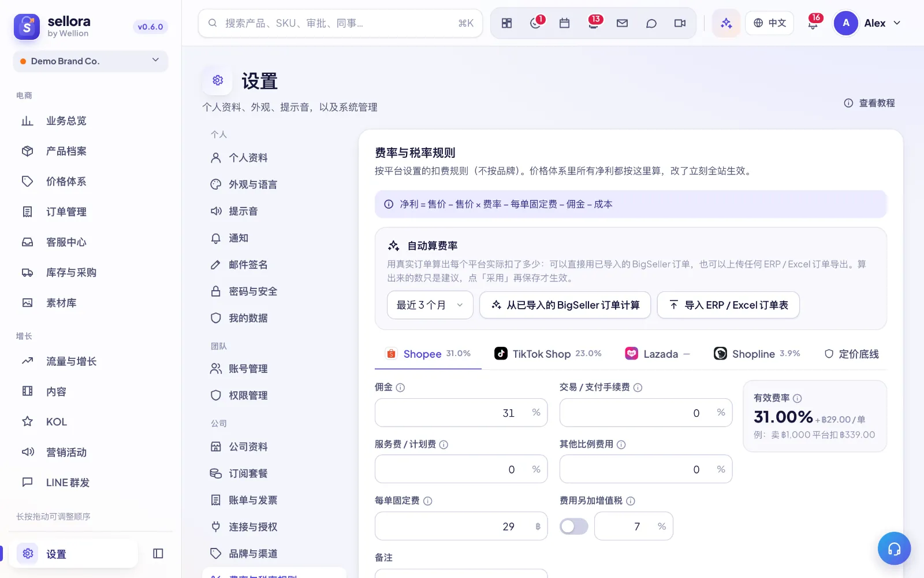The height and width of the screenshot is (578, 924).
Task: Click the info icon next to 有效费率
Action: pyautogui.click(x=798, y=398)
